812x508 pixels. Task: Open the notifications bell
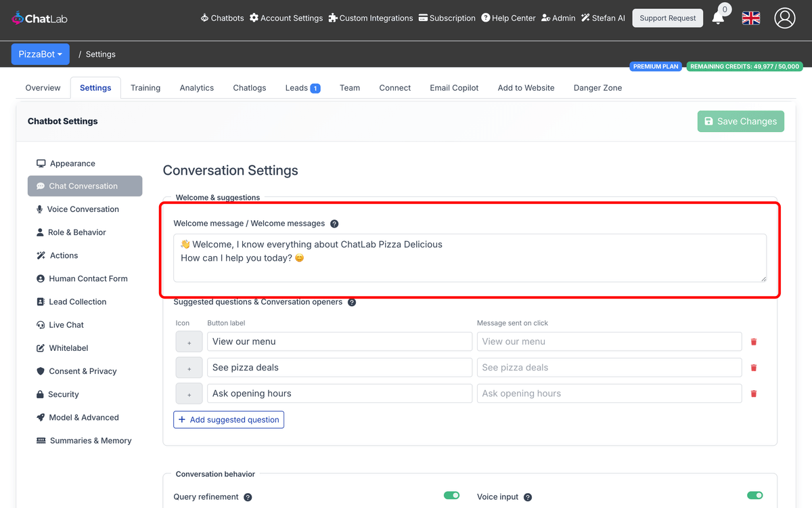pos(718,18)
